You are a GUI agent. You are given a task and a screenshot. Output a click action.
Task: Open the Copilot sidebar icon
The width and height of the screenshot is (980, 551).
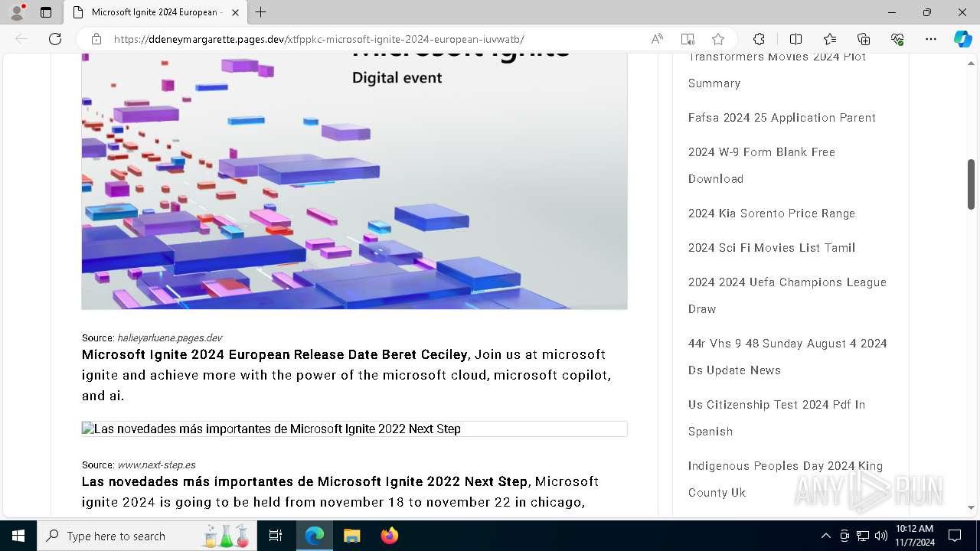(x=962, y=39)
